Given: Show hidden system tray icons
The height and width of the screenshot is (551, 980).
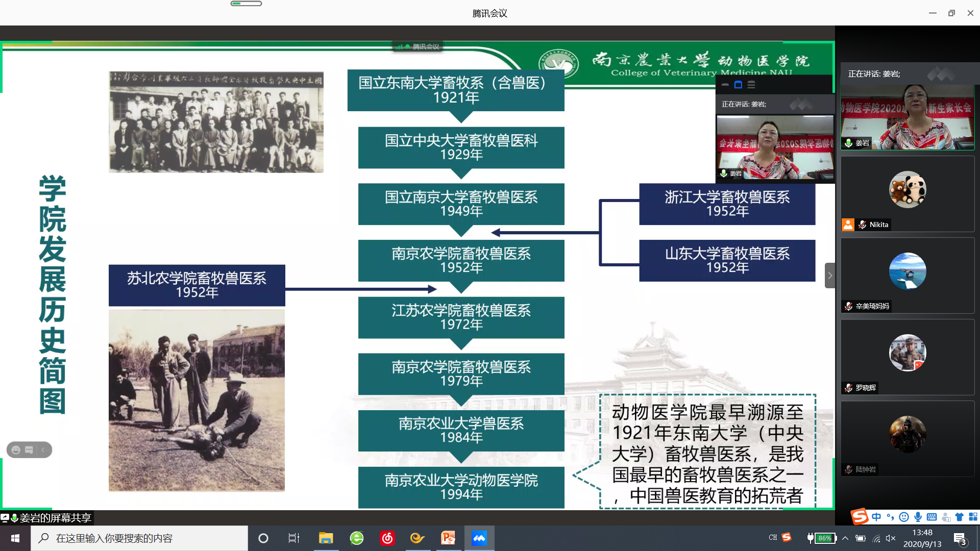Looking at the screenshot, I should tap(845, 538).
